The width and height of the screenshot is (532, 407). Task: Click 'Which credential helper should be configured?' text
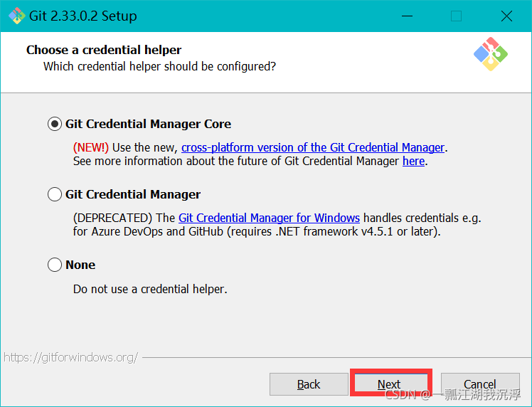coord(159,66)
